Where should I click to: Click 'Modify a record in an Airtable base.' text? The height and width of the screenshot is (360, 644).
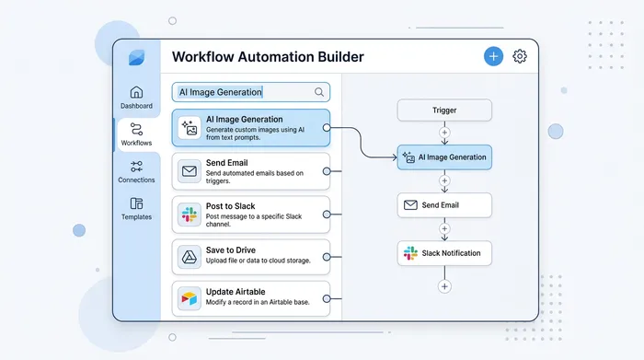pyautogui.click(x=258, y=302)
